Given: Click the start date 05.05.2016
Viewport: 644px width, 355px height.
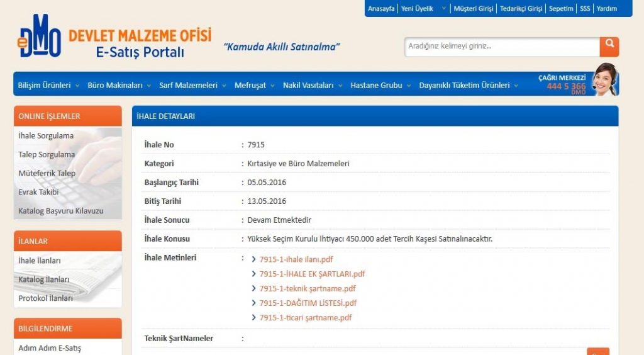Looking at the screenshot, I should [x=267, y=183].
